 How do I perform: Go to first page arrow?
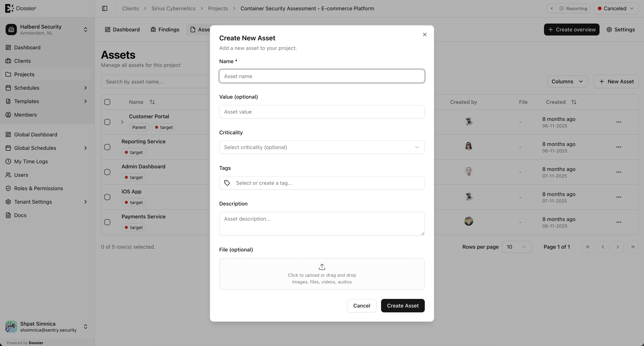588,247
